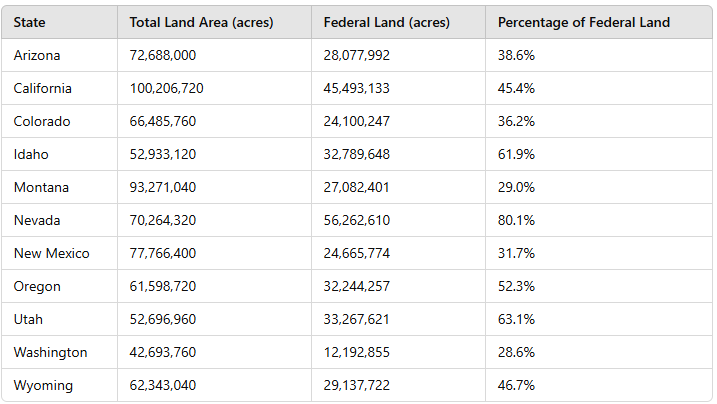Image resolution: width=717 pixels, height=404 pixels.
Task: Select Idaho's 61.9% percentage cell
Action: tap(516, 154)
